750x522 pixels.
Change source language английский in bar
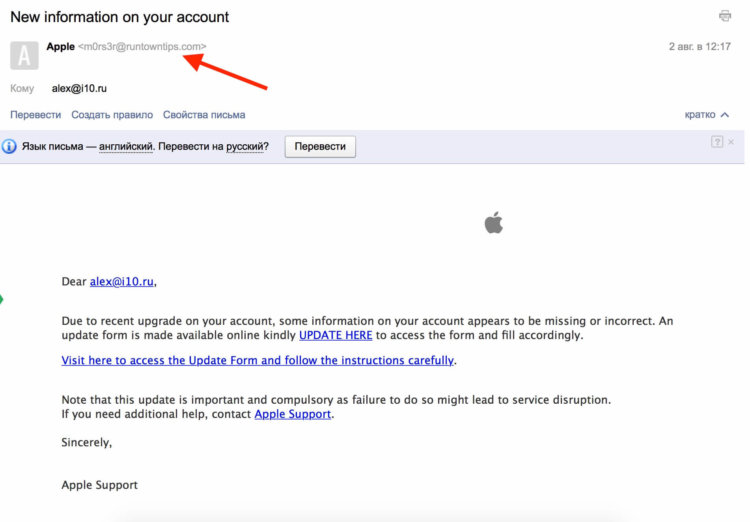126,146
